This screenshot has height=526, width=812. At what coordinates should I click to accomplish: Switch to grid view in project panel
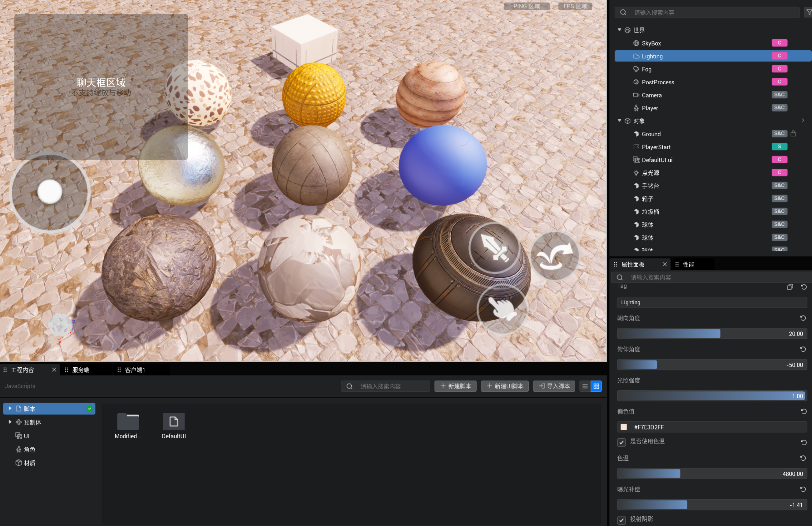[596, 386]
